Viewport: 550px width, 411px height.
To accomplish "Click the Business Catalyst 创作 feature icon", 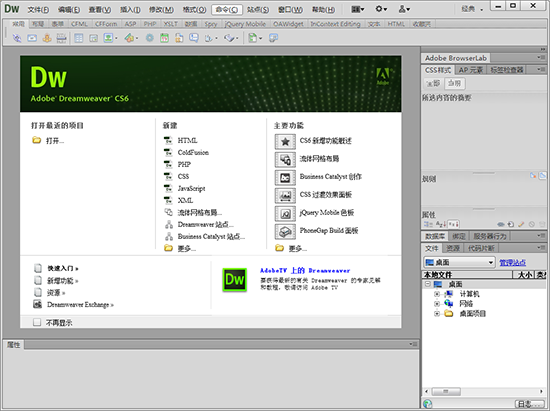I will [285, 177].
